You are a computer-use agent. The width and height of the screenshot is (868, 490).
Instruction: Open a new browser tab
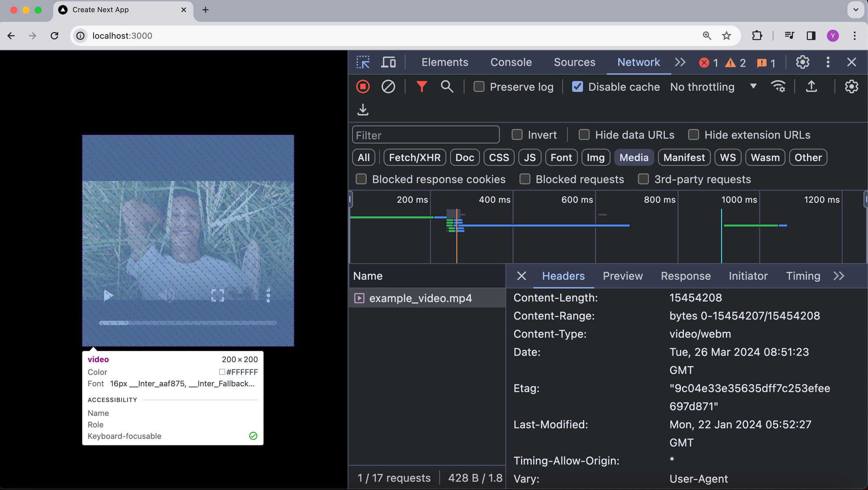pos(205,10)
